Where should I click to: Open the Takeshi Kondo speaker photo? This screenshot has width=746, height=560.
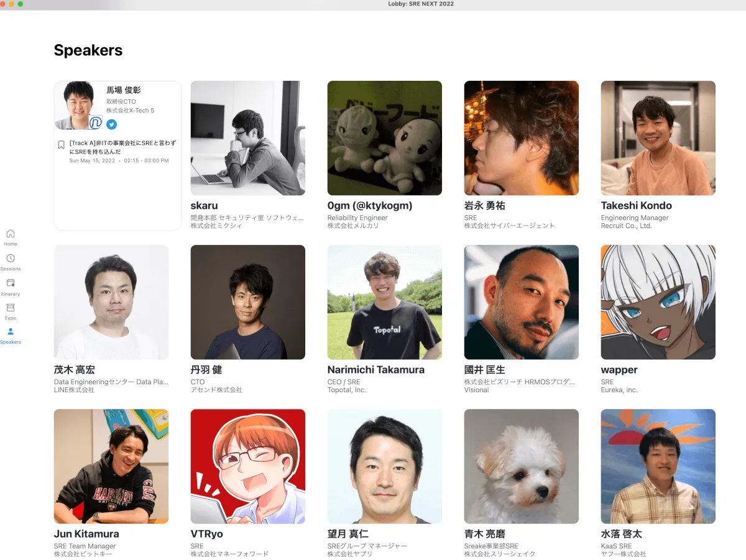click(658, 138)
